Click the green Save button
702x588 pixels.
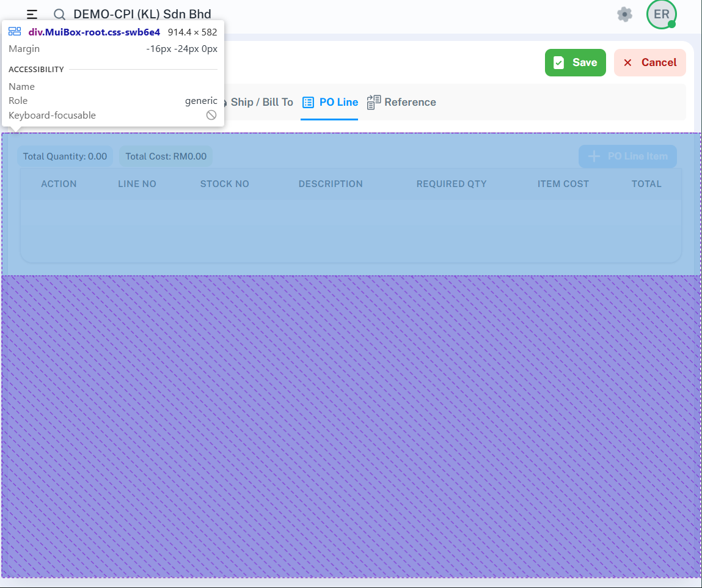(575, 62)
